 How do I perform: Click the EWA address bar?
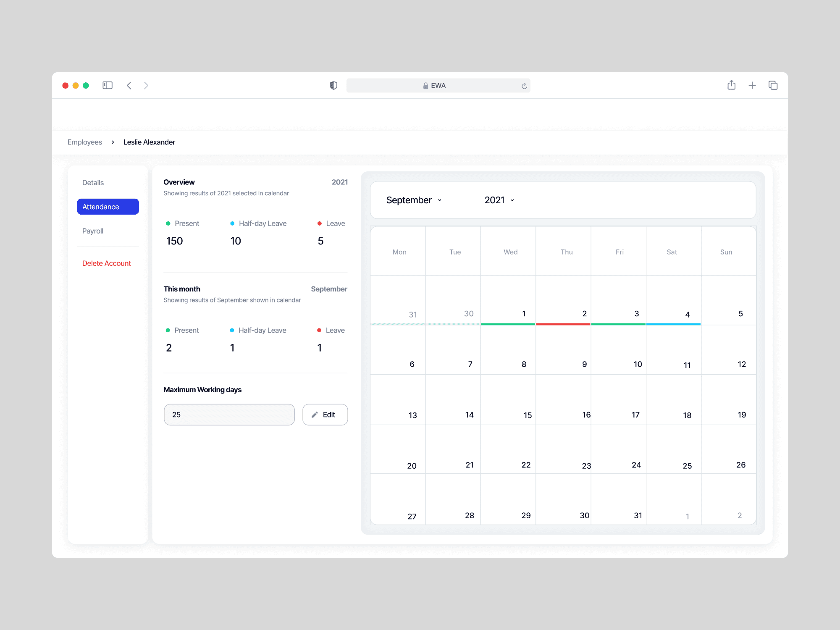pos(438,85)
